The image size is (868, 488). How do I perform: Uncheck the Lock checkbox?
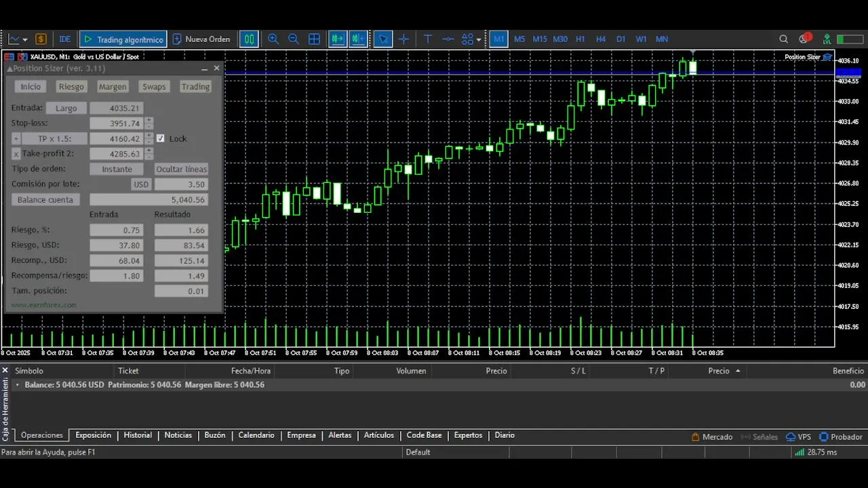coord(161,138)
